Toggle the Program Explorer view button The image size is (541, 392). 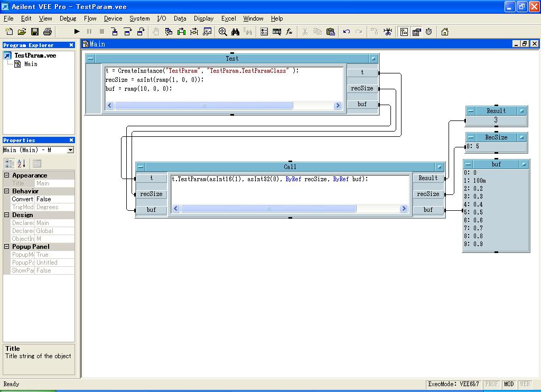coord(404,32)
